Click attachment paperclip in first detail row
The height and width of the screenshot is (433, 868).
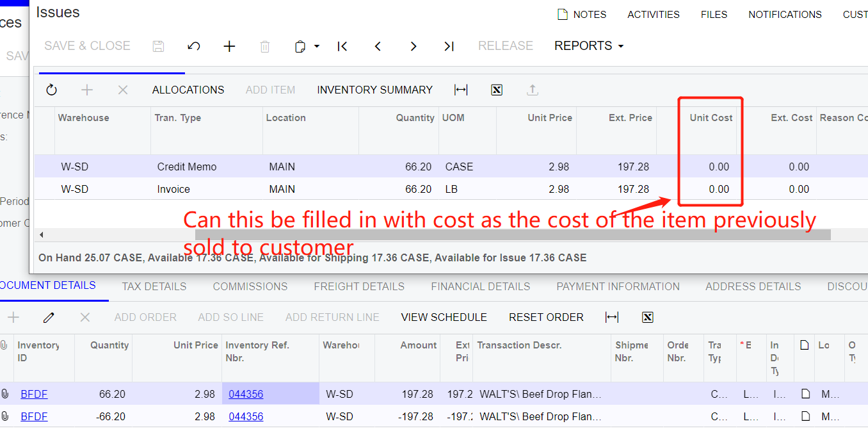point(5,395)
